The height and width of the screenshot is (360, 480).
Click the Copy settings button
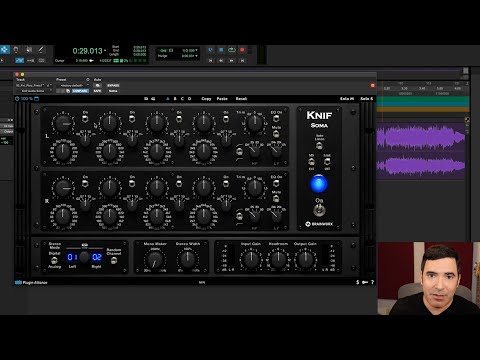[206, 99]
